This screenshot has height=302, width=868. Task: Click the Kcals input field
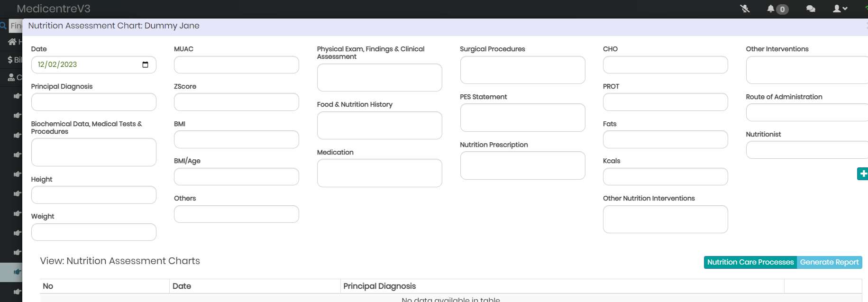coord(666,177)
